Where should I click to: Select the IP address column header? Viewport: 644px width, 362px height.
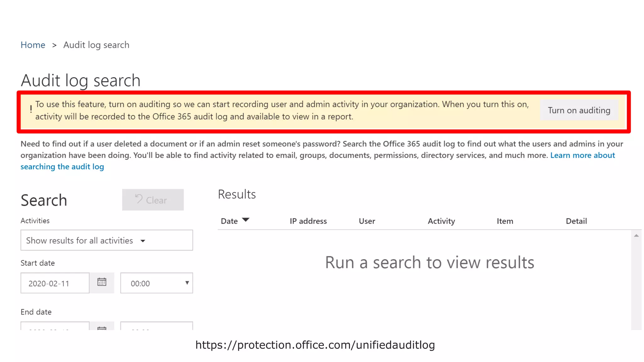pos(308,221)
